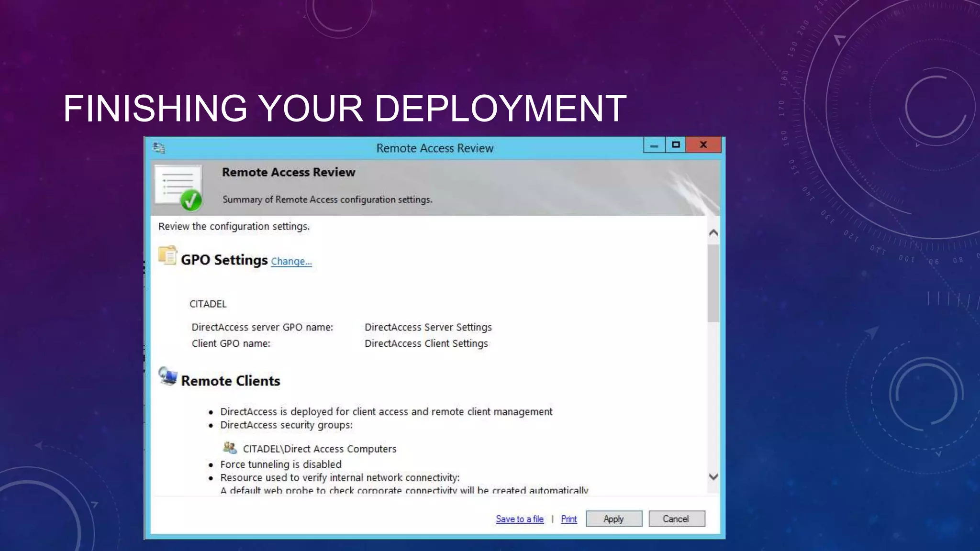This screenshot has width=980, height=551.
Task: Click CITADEL\Direct Access Computers entry
Action: click(x=319, y=449)
